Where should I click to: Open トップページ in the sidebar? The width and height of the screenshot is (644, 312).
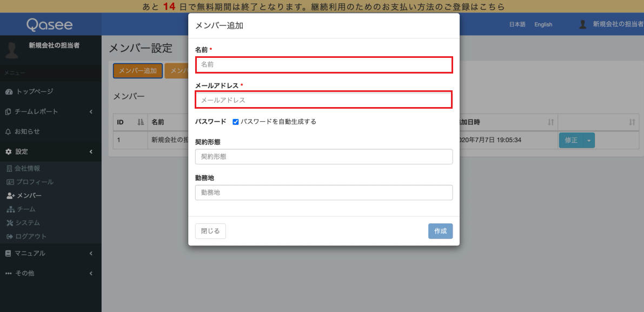coord(35,91)
